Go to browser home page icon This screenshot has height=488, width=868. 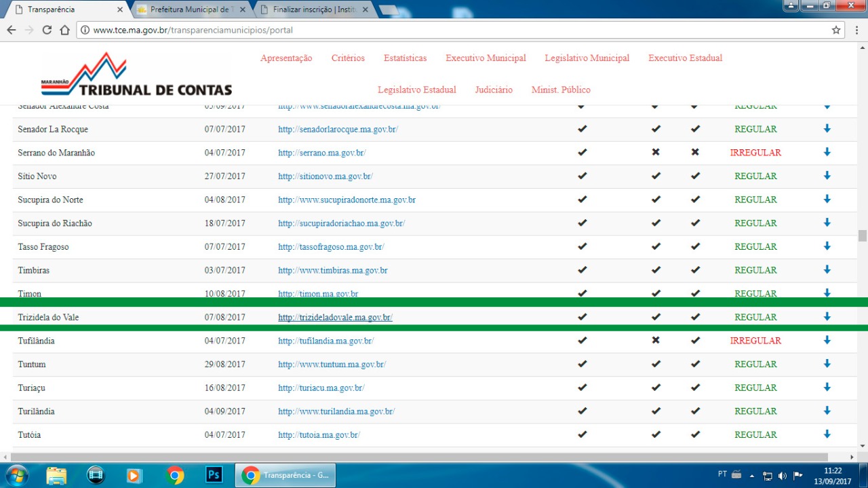[x=64, y=30]
